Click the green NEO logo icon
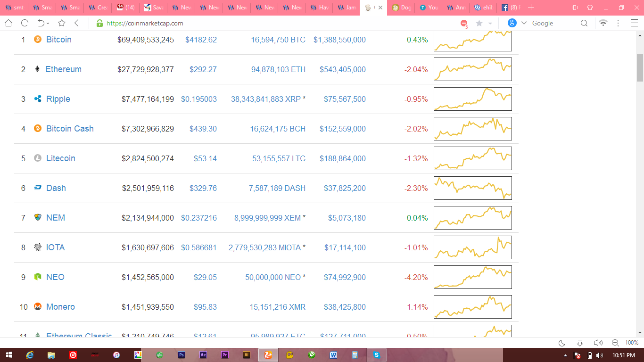The width and height of the screenshot is (644, 362). coord(38,277)
